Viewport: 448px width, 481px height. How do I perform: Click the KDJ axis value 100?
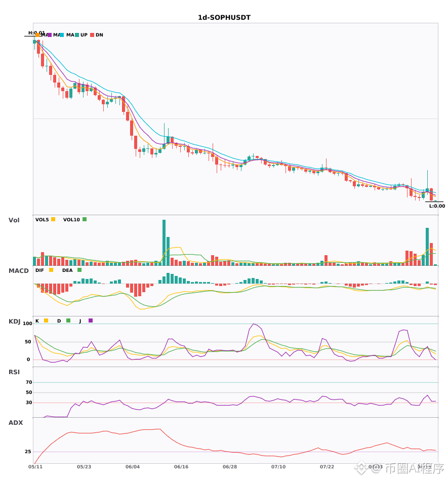(x=27, y=324)
